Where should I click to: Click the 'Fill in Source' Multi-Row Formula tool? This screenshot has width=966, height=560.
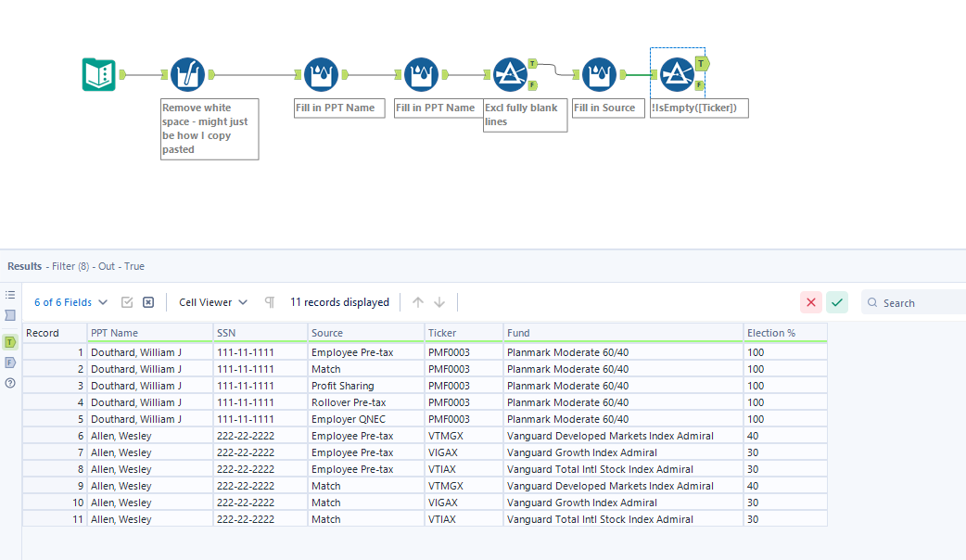click(599, 74)
